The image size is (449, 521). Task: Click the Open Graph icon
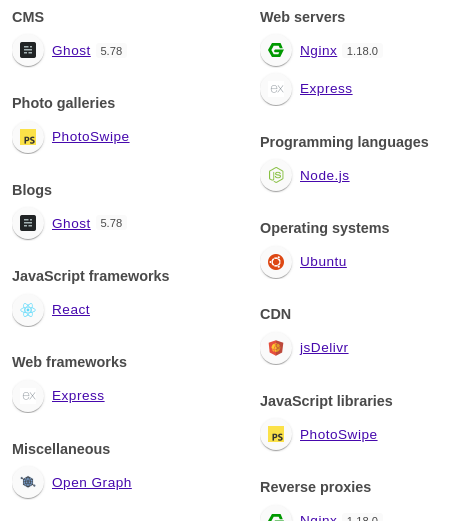point(28,482)
